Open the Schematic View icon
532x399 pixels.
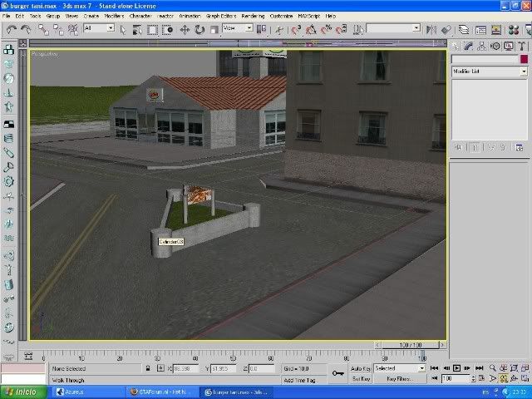[496, 30]
